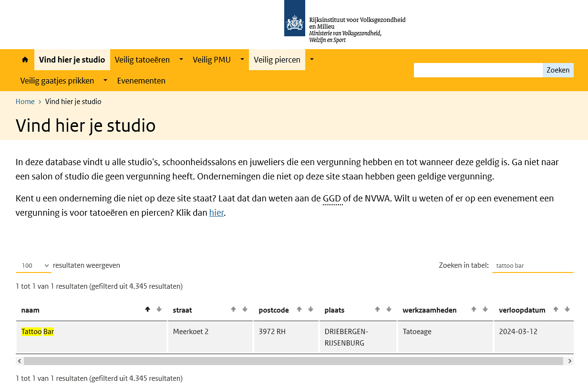Go to Home via breadcrumb link

[x=25, y=102]
